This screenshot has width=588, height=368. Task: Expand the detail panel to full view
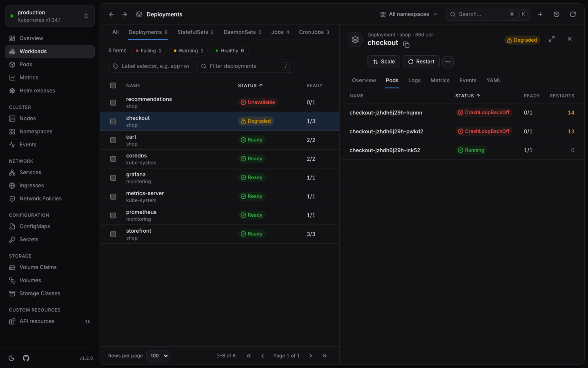pyautogui.click(x=552, y=39)
